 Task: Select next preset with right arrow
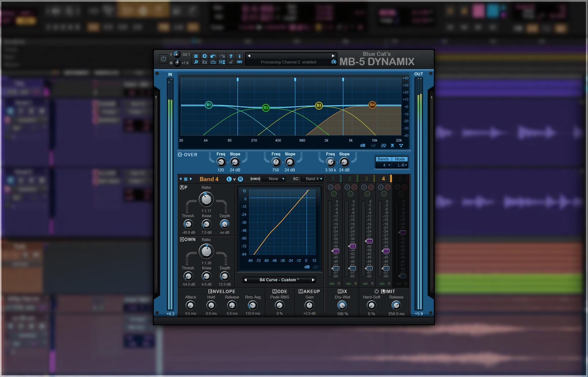[x=333, y=56]
